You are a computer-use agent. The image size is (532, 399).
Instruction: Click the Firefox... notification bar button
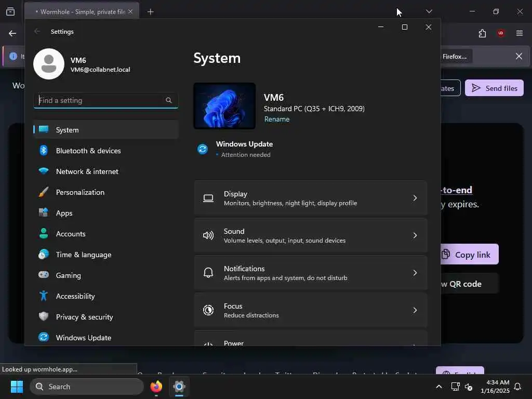[x=456, y=56]
